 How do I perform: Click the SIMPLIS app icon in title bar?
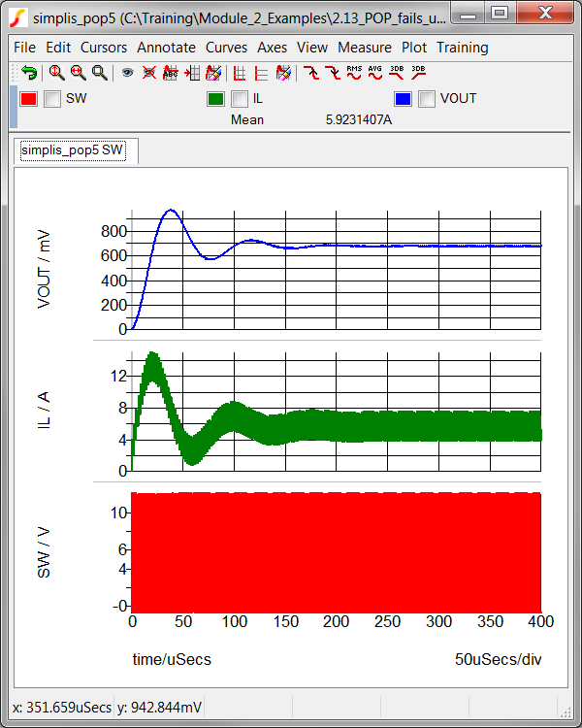click(x=19, y=17)
